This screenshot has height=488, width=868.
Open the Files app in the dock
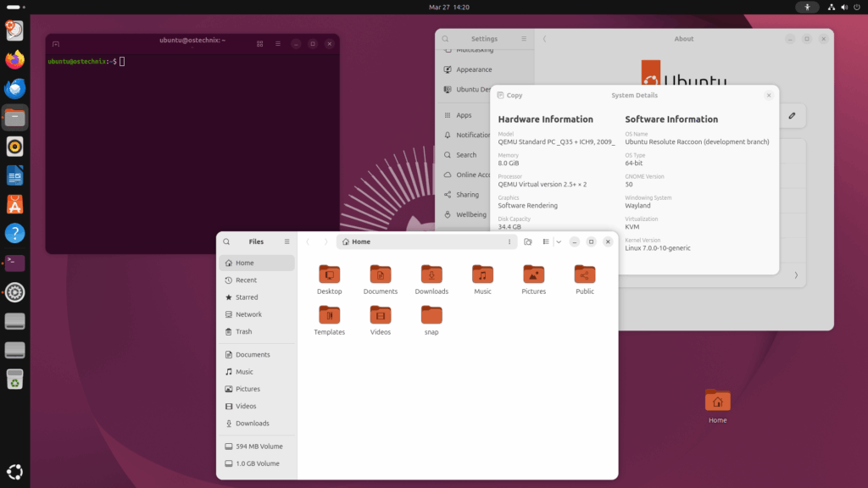pos(15,117)
